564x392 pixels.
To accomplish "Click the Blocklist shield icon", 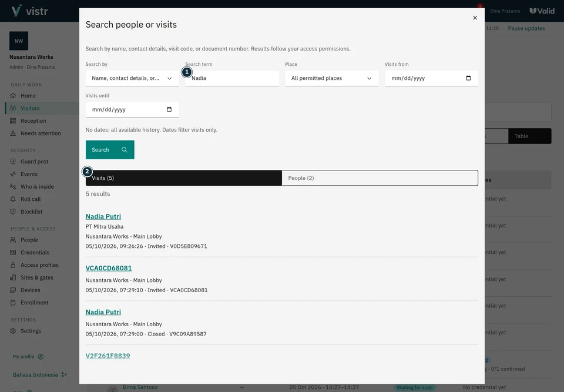I will [x=13, y=212].
